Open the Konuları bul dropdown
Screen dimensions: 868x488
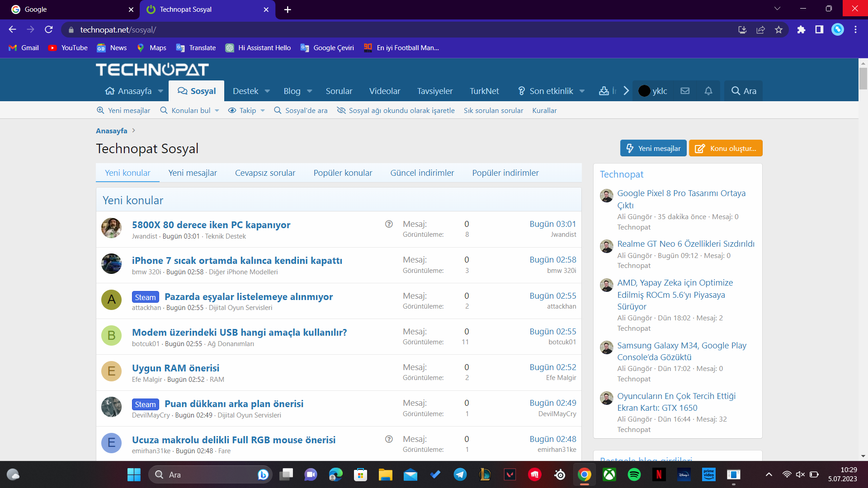point(217,111)
